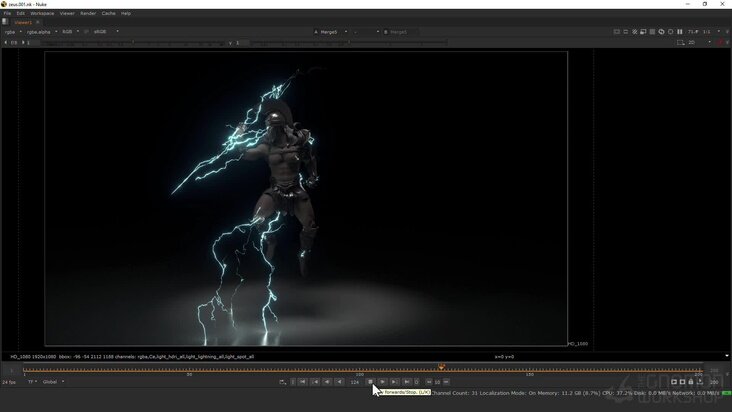
Task: Click the stop playback button
Action: [370, 382]
